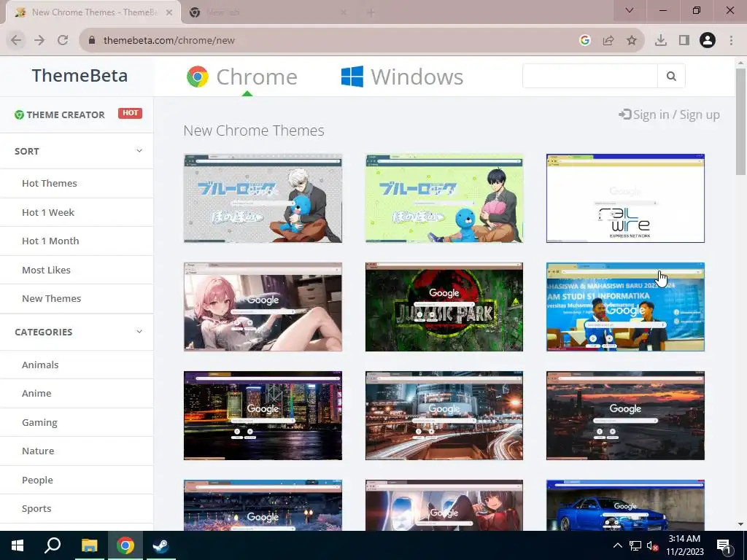Click the padlock site info icon

[92, 40]
